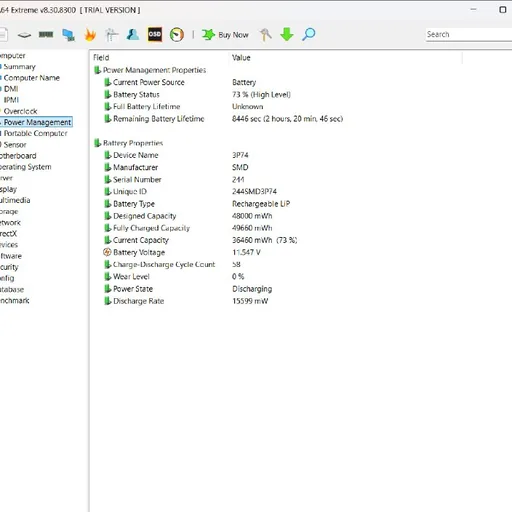Select the Battery Type field label

point(134,204)
